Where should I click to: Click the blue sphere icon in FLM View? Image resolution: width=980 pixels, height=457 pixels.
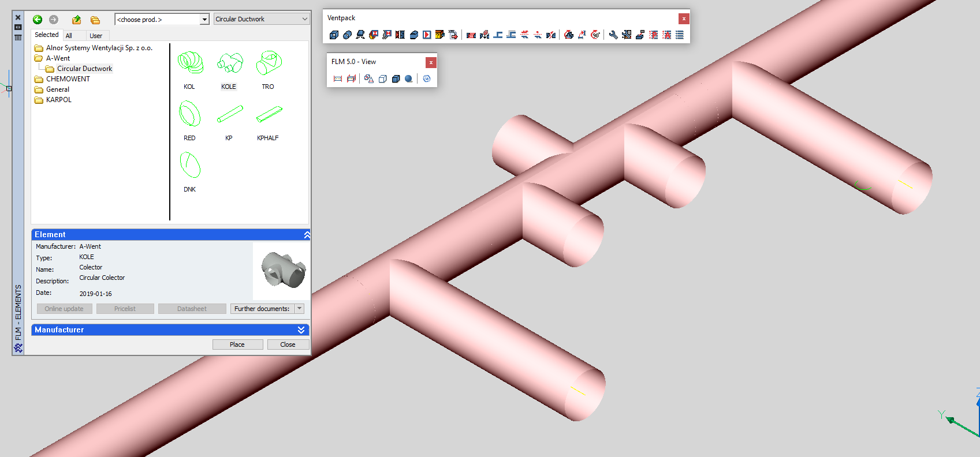(409, 79)
